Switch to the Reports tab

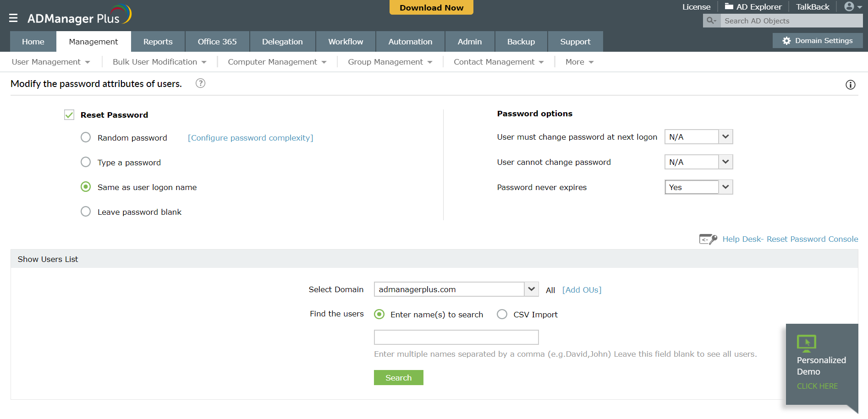coord(158,41)
